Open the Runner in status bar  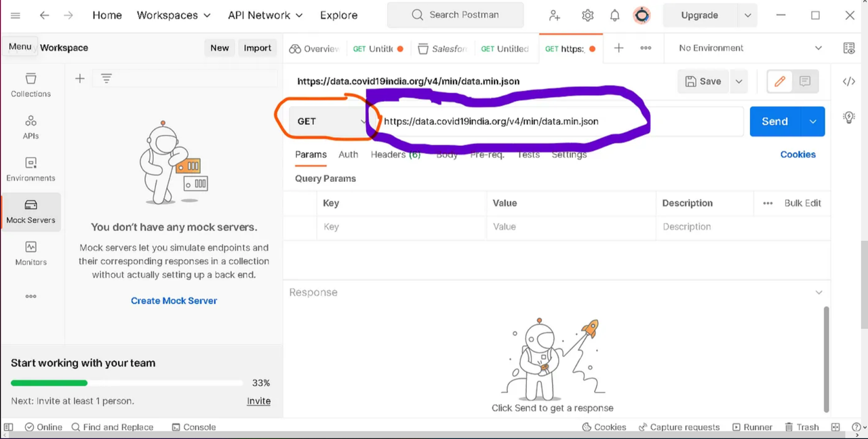(x=752, y=427)
